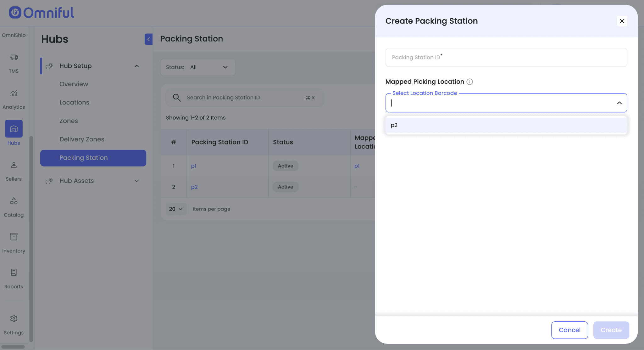Open the Sellers person icon
The width and height of the screenshot is (644, 350).
tap(14, 165)
